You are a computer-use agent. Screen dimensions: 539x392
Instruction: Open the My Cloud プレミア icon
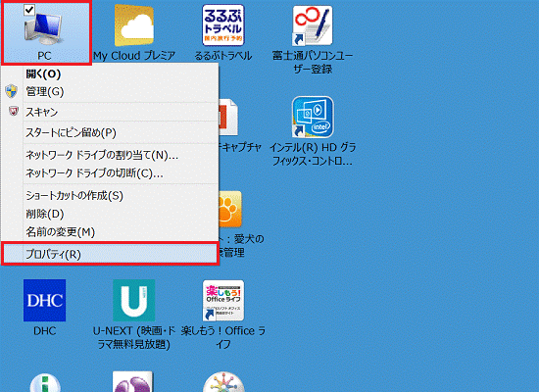point(133,25)
